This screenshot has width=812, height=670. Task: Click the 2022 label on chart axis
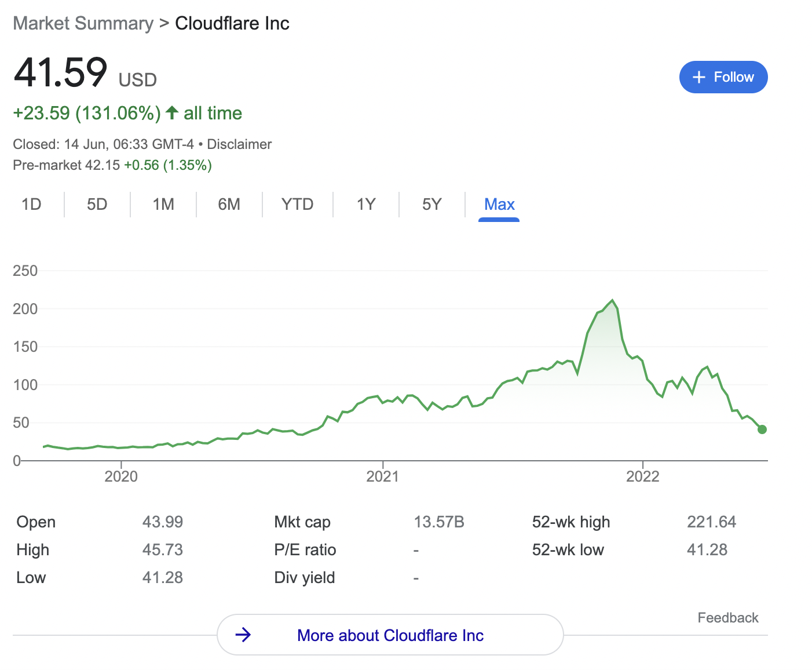tap(643, 476)
